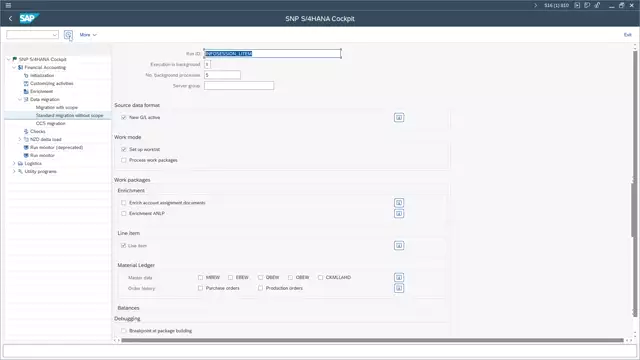Click the lock icon in the title bar

pyautogui.click(x=597, y=5)
